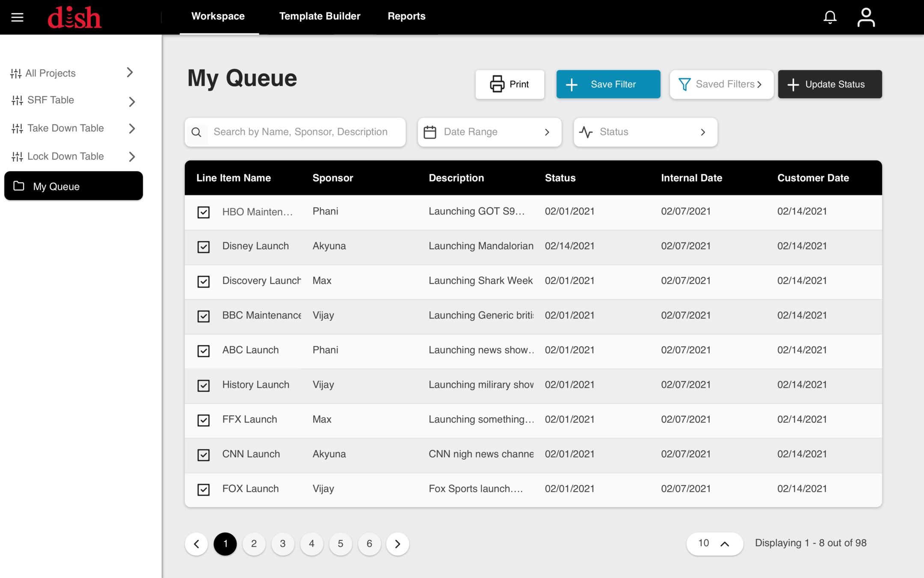The image size is (924, 578).
Task: Open the Date Range dropdown
Action: [489, 132]
